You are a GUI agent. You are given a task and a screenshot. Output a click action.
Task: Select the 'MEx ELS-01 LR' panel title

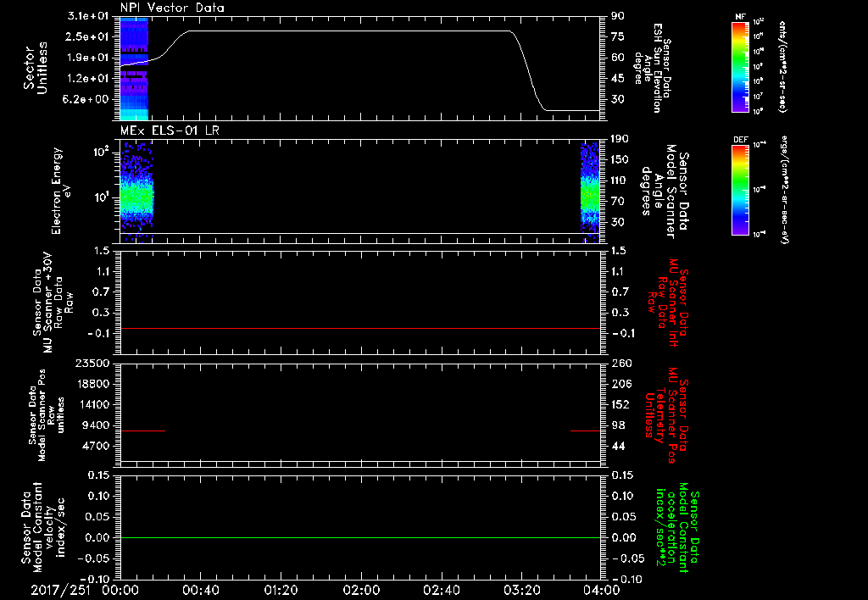pyautogui.click(x=169, y=131)
